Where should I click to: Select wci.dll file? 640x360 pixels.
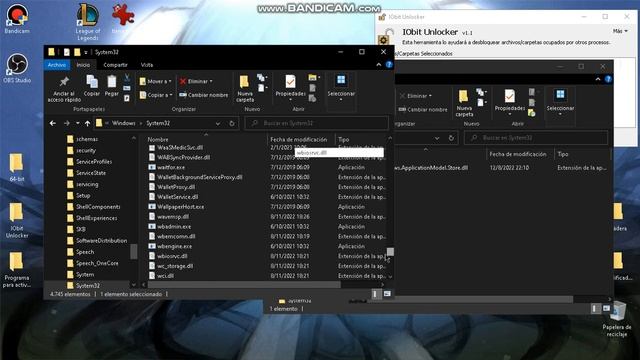click(x=166, y=276)
